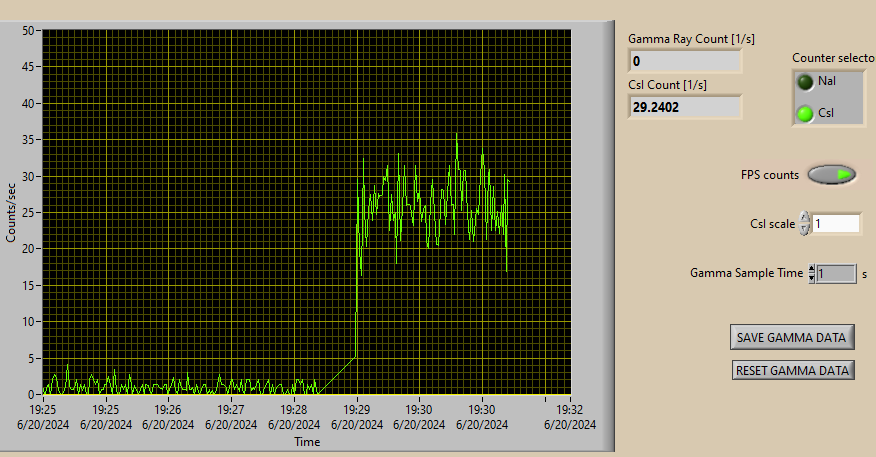
Task: Click the Gamma Sample Time value field
Action: click(836, 273)
